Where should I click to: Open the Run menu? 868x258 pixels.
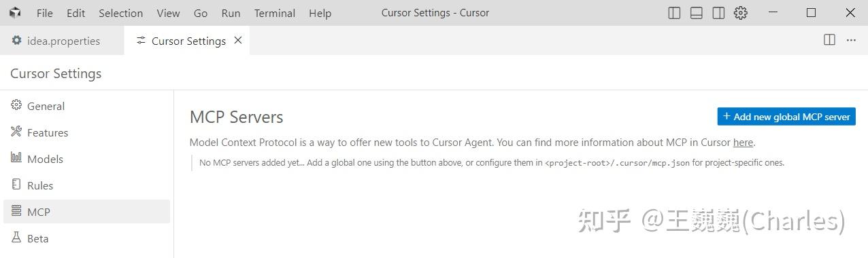tap(231, 13)
